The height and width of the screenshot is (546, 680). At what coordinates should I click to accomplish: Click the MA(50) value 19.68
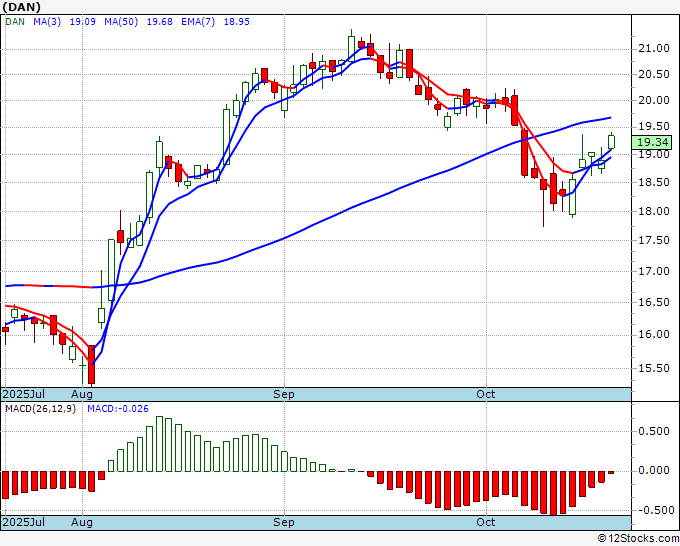coord(160,22)
